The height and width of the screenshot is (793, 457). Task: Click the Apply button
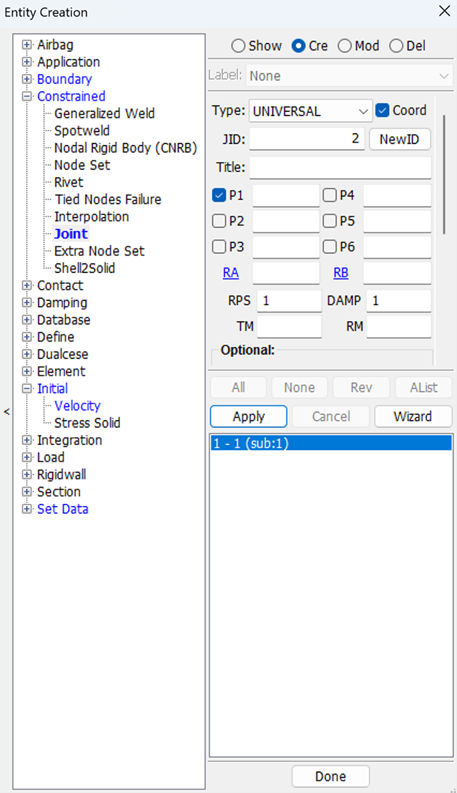pyautogui.click(x=249, y=417)
